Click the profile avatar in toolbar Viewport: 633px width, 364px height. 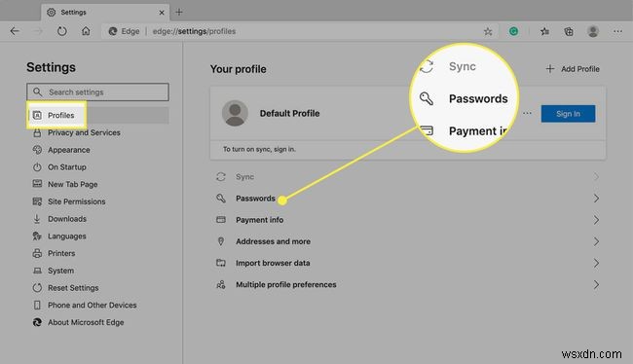tap(593, 31)
